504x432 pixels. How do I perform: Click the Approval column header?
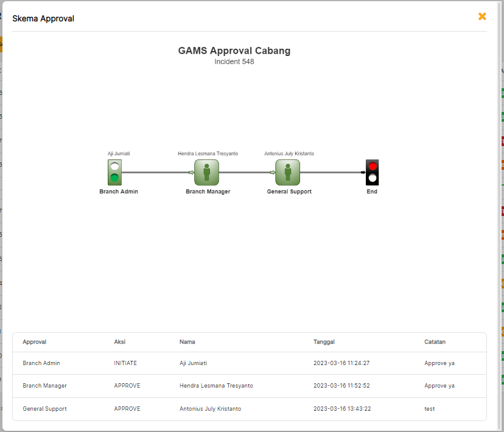[34, 342]
